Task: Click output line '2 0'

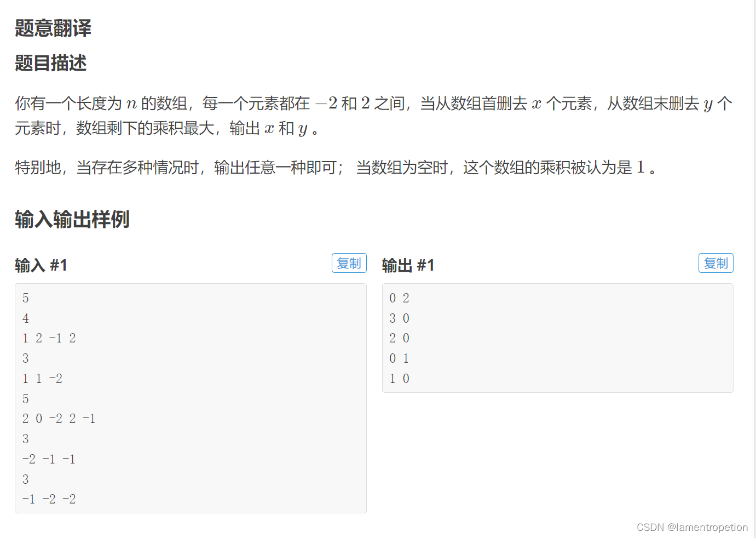Action: coord(400,338)
